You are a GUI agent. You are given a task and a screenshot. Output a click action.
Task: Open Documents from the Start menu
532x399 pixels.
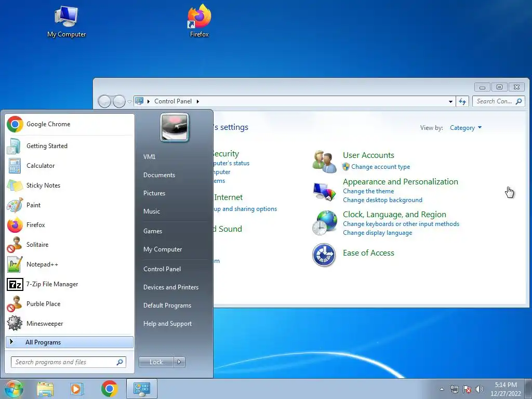(174, 175)
